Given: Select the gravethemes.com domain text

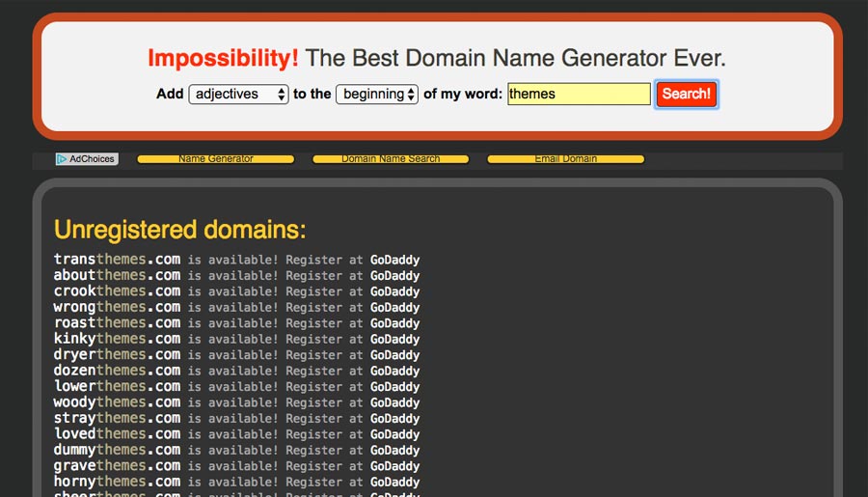Looking at the screenshot, I should coord(117,466).
